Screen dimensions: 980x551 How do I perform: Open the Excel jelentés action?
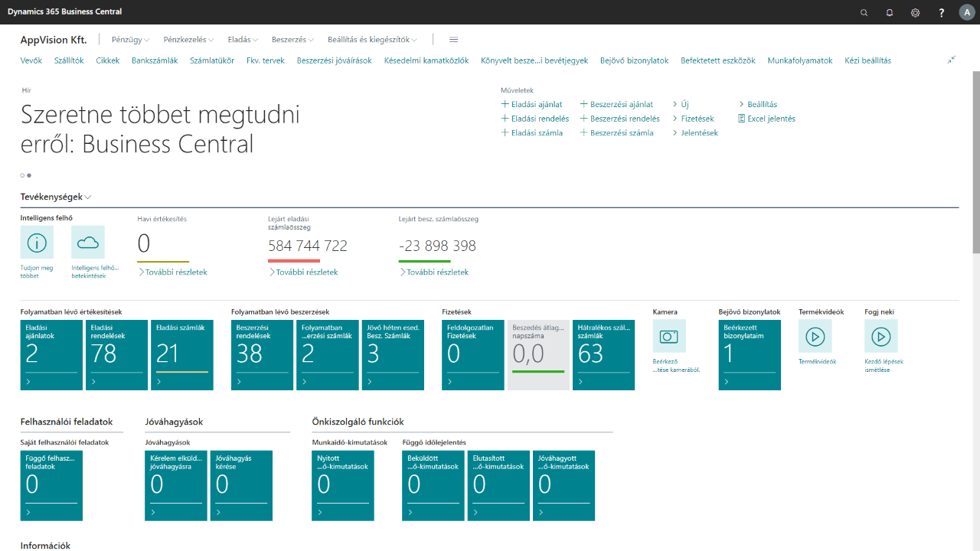766,119
